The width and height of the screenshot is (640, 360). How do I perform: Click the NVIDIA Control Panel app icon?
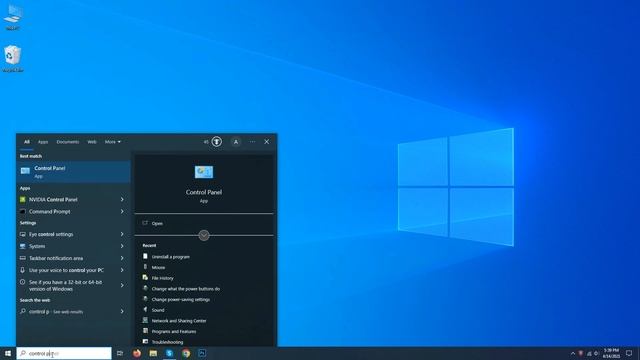pos(22,200)
